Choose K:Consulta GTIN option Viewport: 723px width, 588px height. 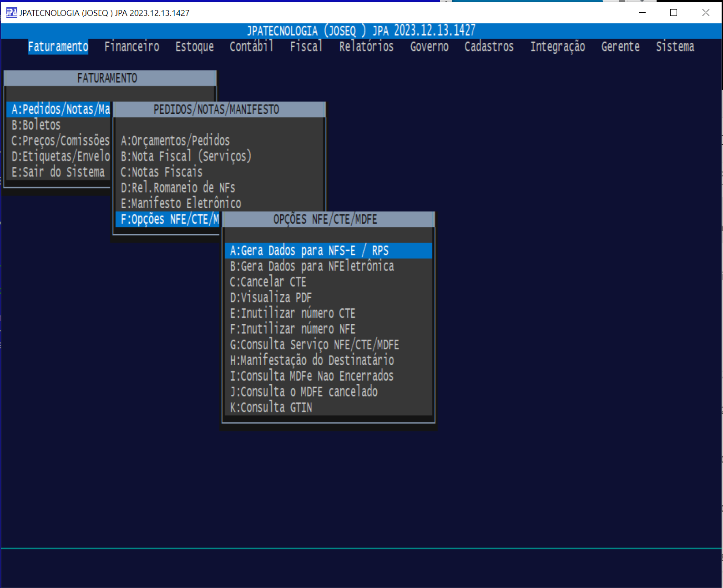click(271, 407)
